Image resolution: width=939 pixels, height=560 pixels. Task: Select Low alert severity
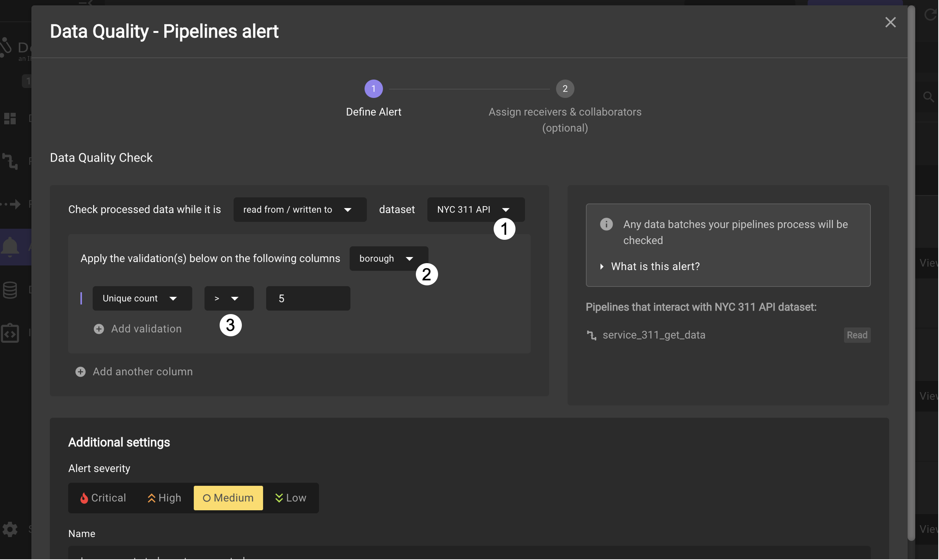(x=291, y=498)
